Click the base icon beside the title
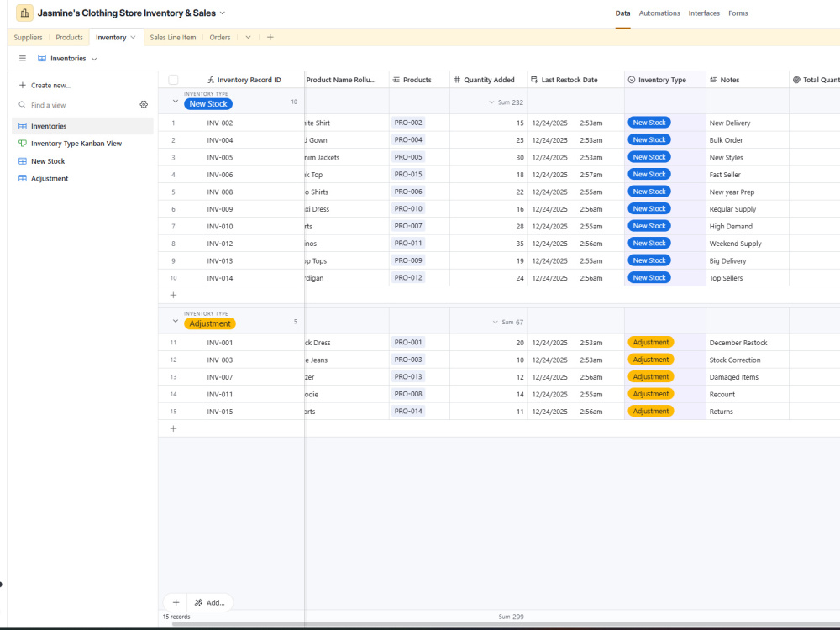Image resolution: width=840 pixels, height=630 pixels. (x=24, y=13)
